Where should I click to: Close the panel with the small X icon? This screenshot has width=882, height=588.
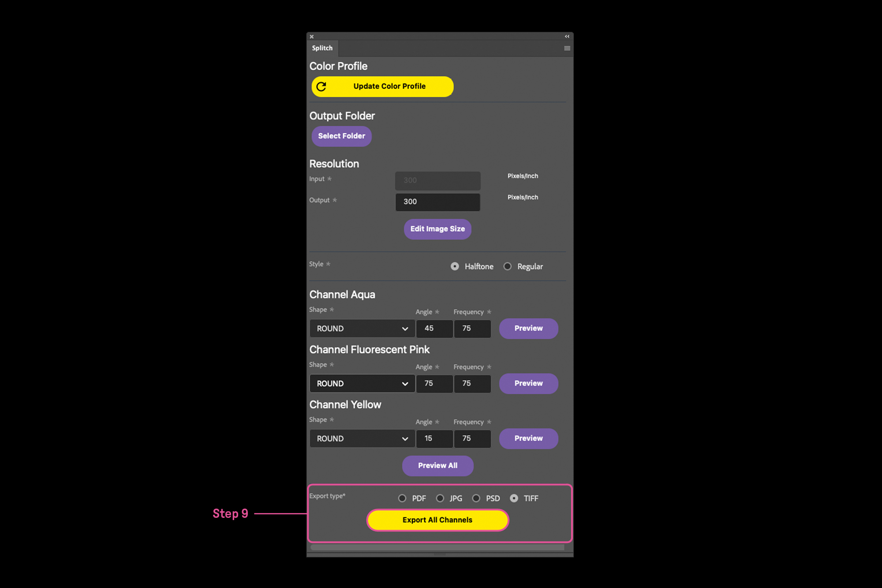coord(312,37)
